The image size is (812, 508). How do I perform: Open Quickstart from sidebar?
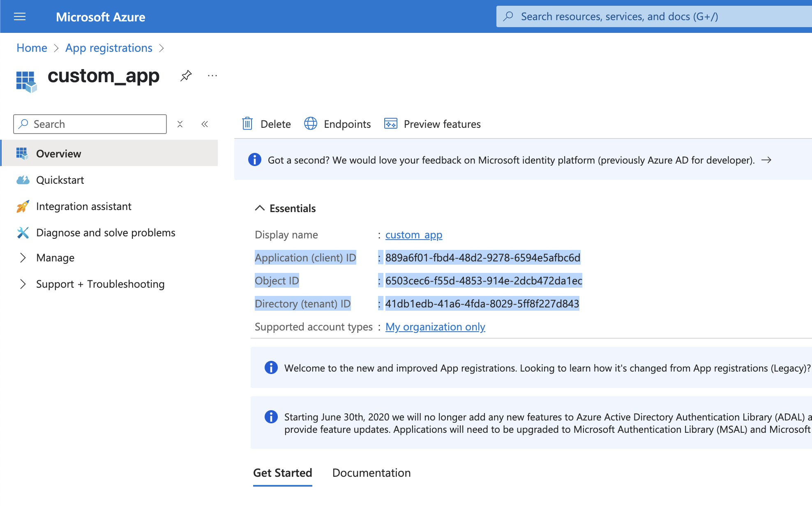pos(60,180)
